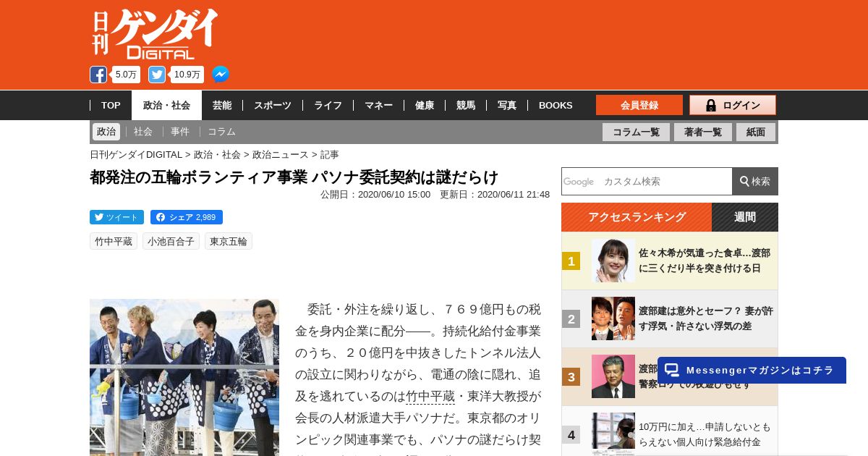The image size is (868, 456).
Task: Click the article's main photo
Action: [x=184, y=377]
